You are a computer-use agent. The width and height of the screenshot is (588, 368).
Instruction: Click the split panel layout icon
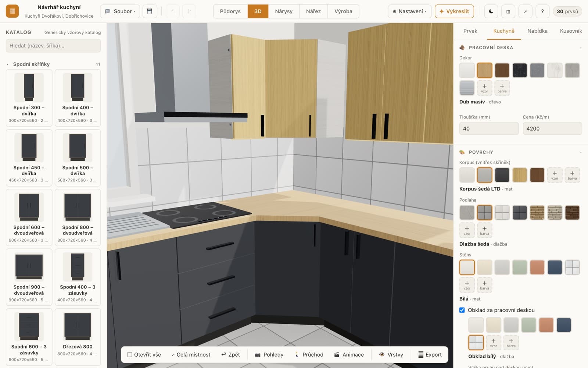click(508, 11)
